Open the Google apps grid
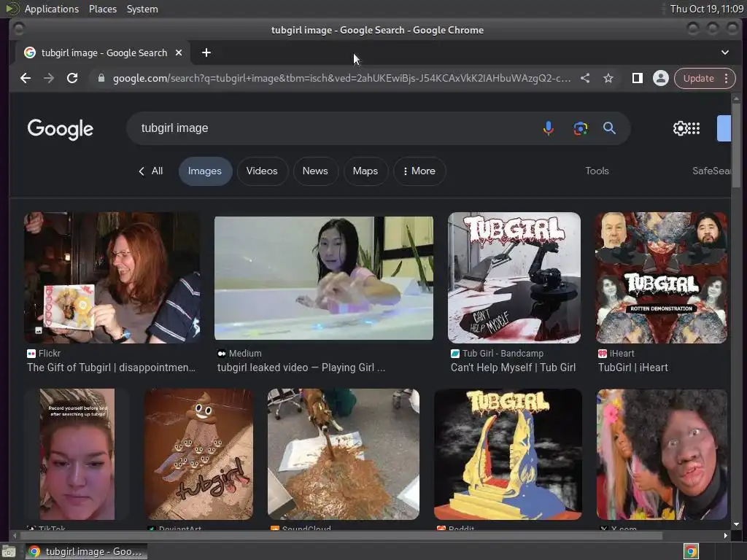Image resolution: width=747 pixels, height=560 pixels. click(x=694, y=128)
